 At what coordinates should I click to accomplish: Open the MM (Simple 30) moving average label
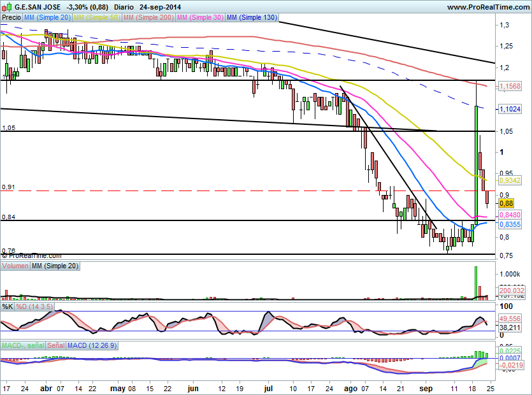199,18
